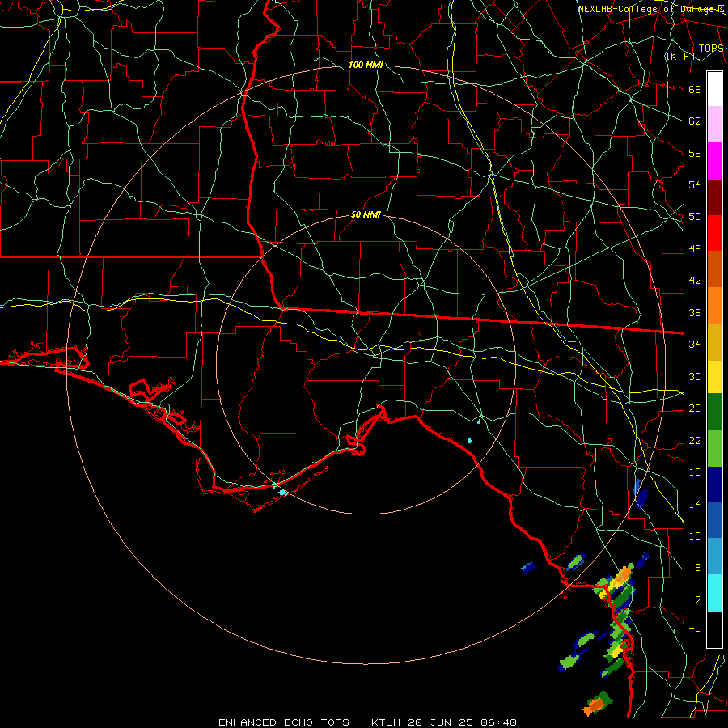Click the 2 value on the legend scale
728x728 pixels.
coord(697,599)
